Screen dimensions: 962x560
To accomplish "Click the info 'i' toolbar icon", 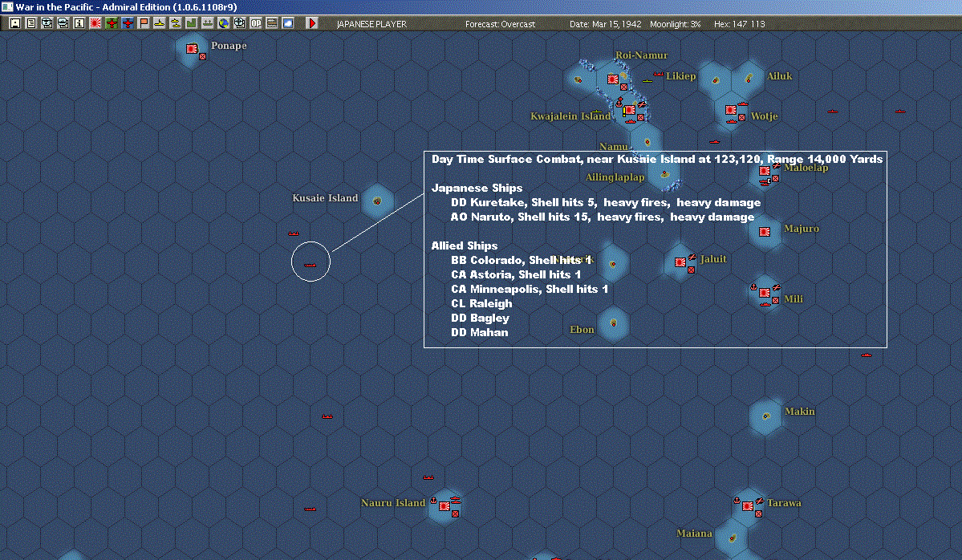I will pyautogui.click(x=79, y=23).
